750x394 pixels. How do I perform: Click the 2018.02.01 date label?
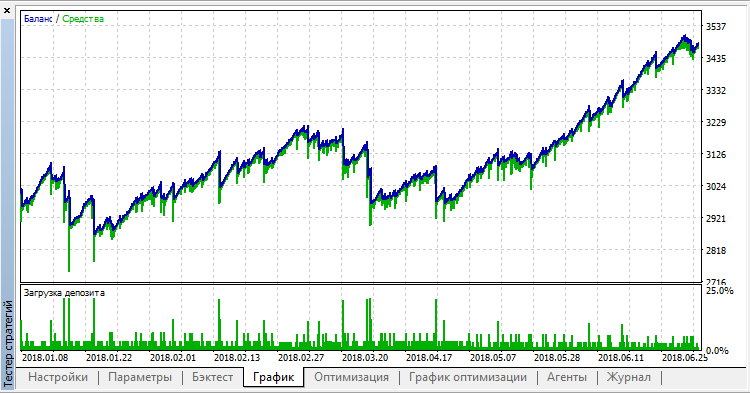(x=173, y=358)
